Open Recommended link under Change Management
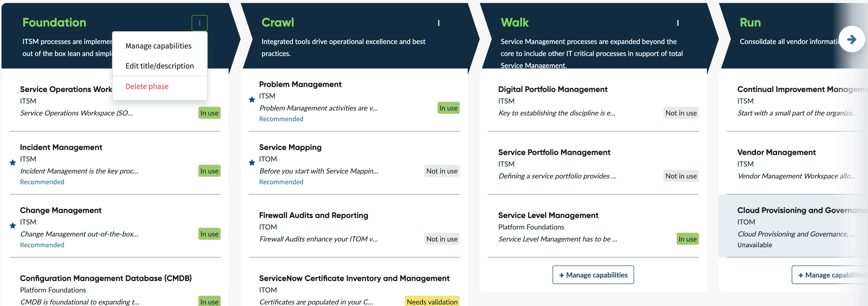The image size is (868, 306). pyautogui.click(x=42, y=245)
